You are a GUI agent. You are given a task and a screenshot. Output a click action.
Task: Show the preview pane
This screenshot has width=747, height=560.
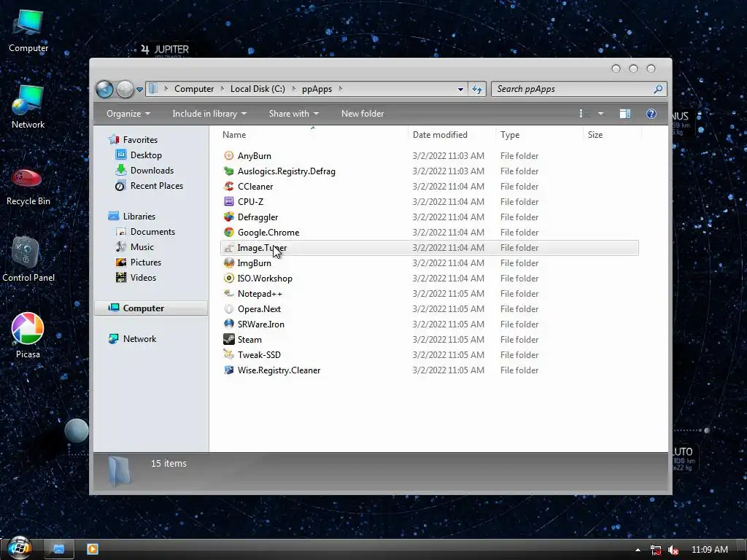[x=624, y=114]
